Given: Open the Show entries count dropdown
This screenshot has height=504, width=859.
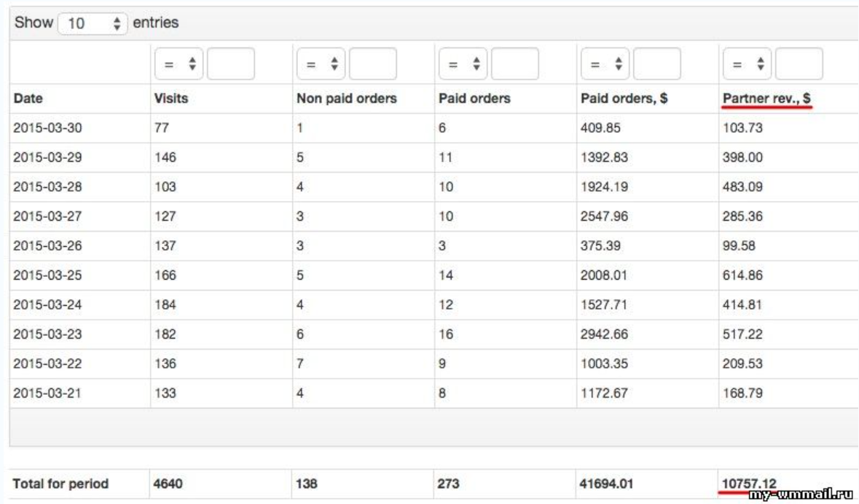Looking at the screenshot, I should [x=93, y=23].
